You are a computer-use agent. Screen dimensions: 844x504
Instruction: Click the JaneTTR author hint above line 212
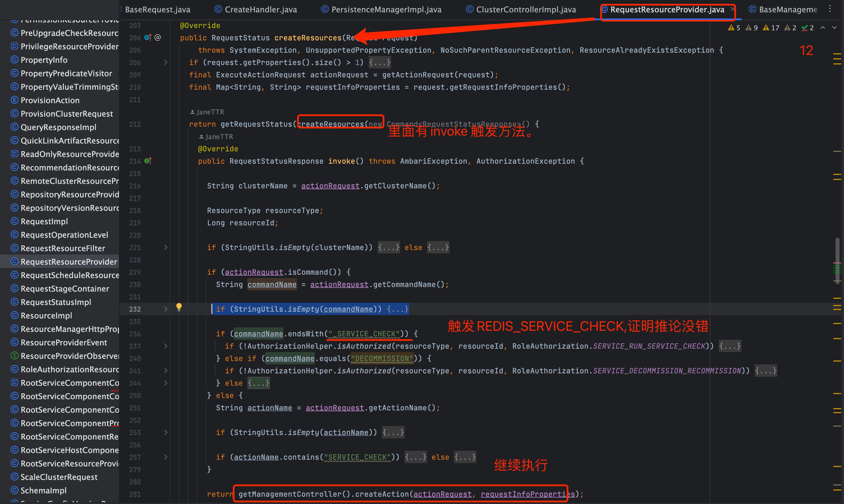point(210,112)
